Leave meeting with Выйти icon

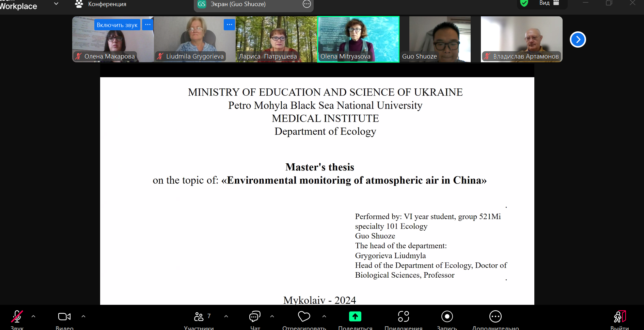click(x=620, y=316)
